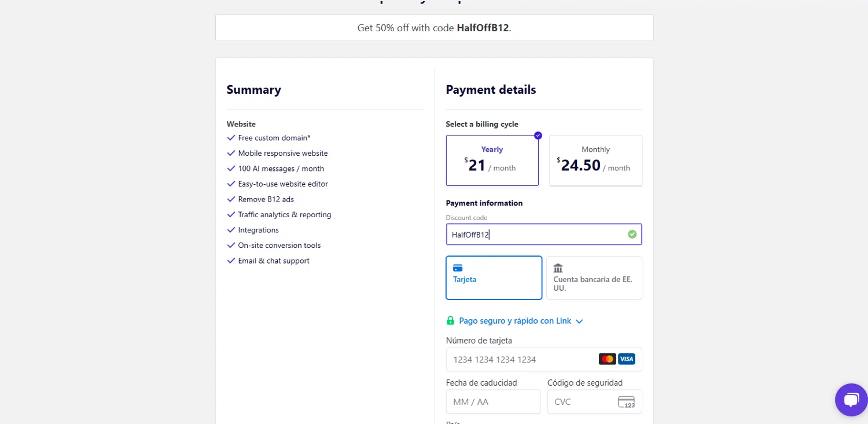Click the green lock icon beside Link
The width and height of the screenshot is (868, 424).
point(450,321)
